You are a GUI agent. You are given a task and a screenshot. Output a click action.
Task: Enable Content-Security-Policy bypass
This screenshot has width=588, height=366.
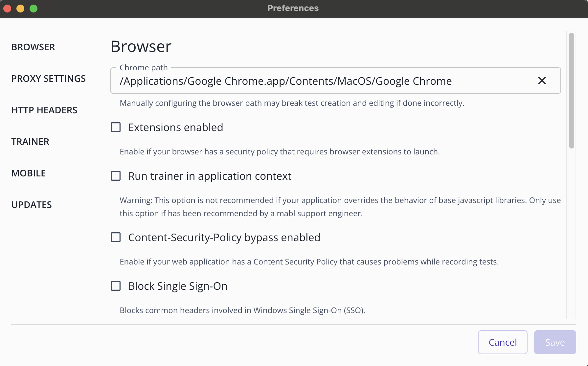[115, 237]
